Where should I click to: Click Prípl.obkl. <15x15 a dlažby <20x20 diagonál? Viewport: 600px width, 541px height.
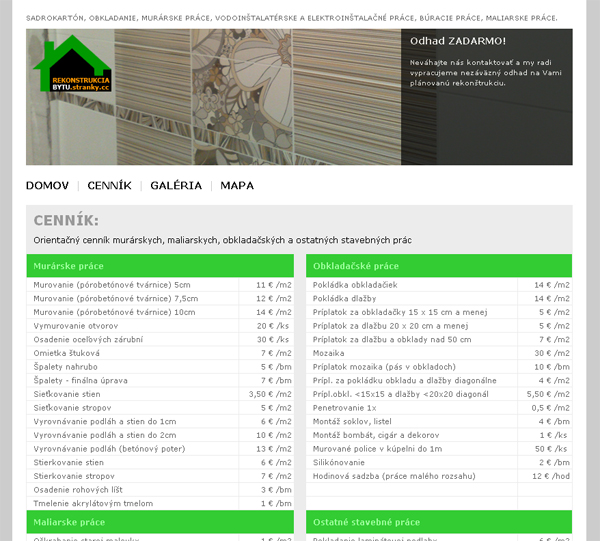[439, 394]
